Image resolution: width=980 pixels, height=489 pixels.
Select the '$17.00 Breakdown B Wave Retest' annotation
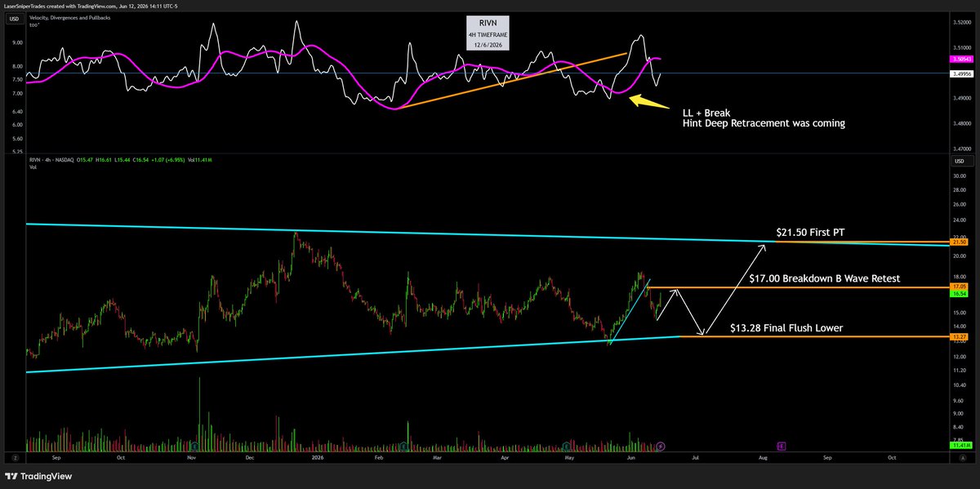(824, 278)
